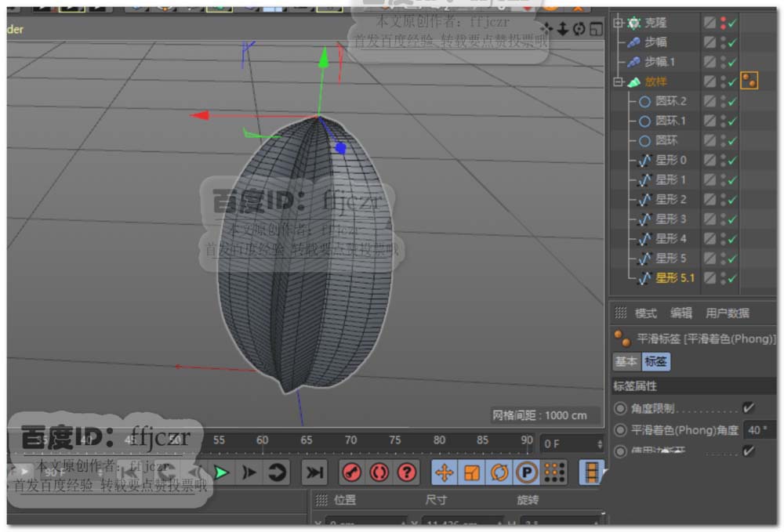This screenshot has width=784, height=532.
Task: Open the 用户数据 menu
Action: point(727,313)
